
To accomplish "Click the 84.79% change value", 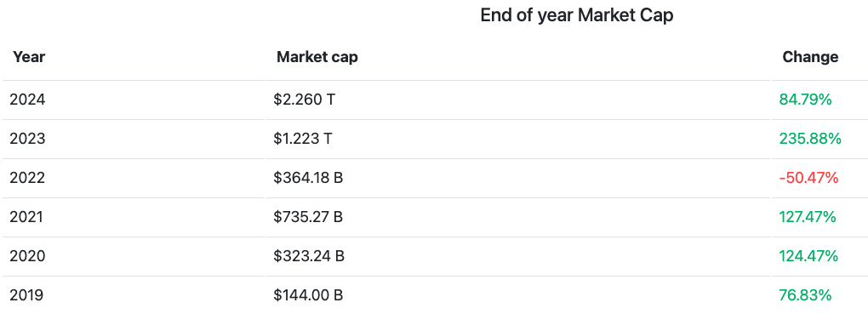I will coord(805,100).
